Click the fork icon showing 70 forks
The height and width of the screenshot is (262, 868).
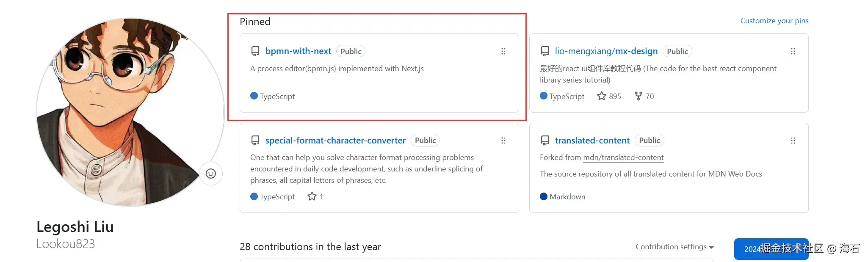click(639, 96)
